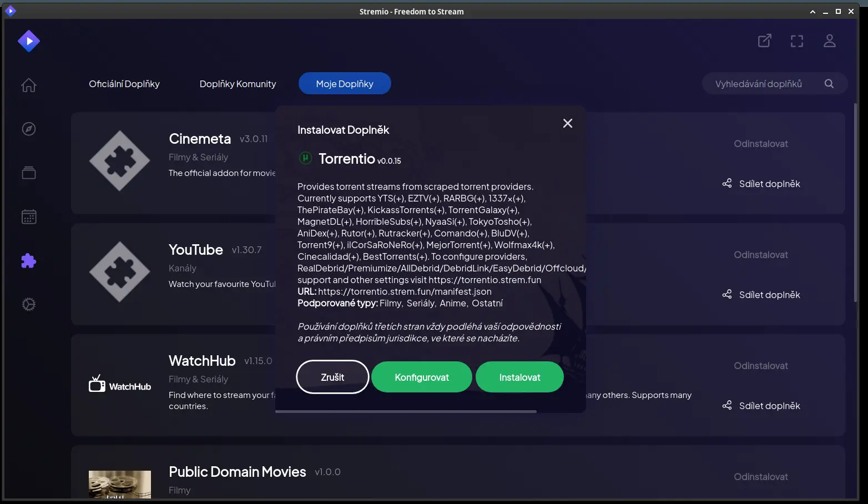
Task: Click the YouTube addon title
Action: [196, 250]
